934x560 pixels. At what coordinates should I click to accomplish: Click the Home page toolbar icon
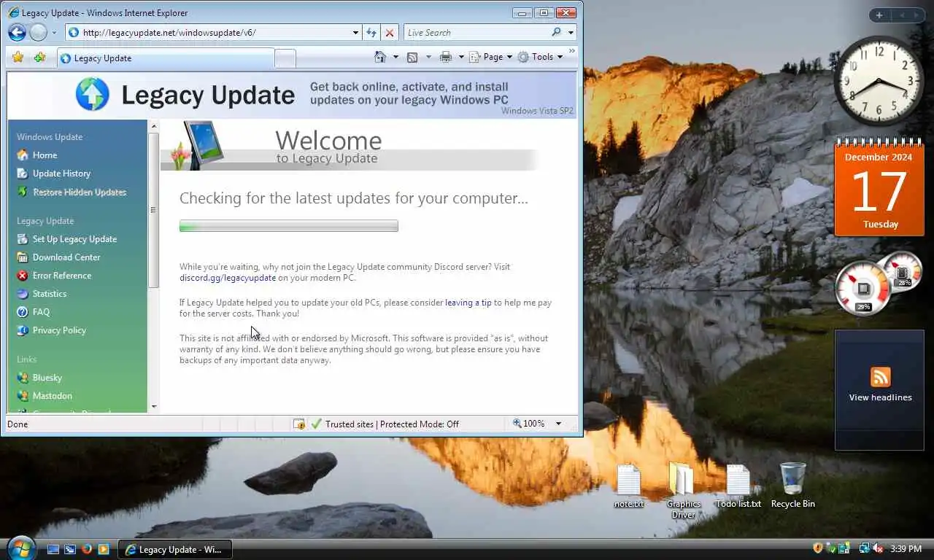(379, 57)
